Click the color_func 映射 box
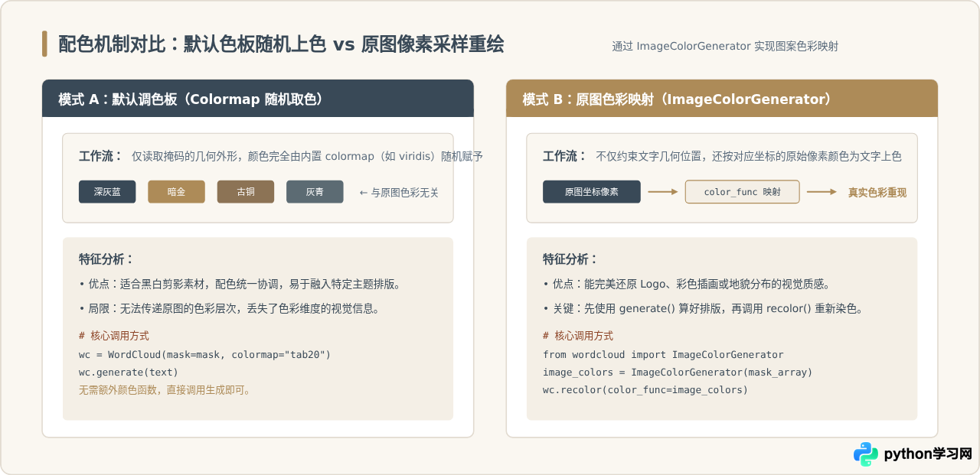980x475 pixels. tap(742, 192)
